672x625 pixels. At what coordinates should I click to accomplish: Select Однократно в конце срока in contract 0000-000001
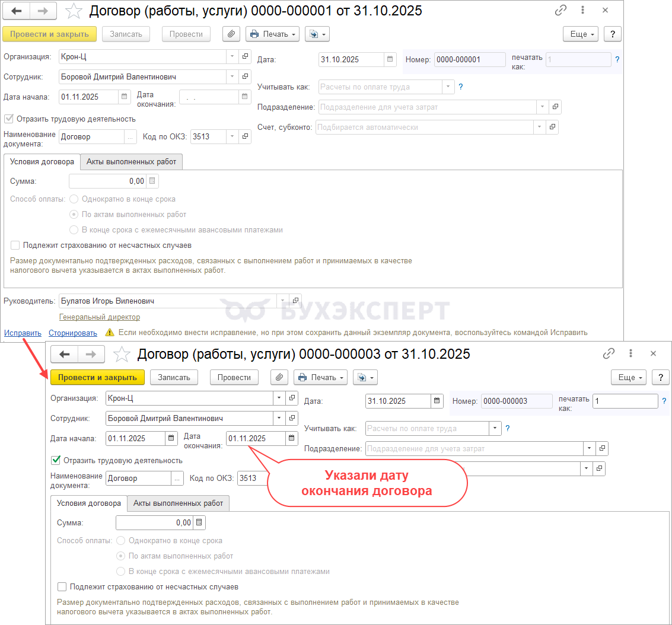(x=74, y=199)
